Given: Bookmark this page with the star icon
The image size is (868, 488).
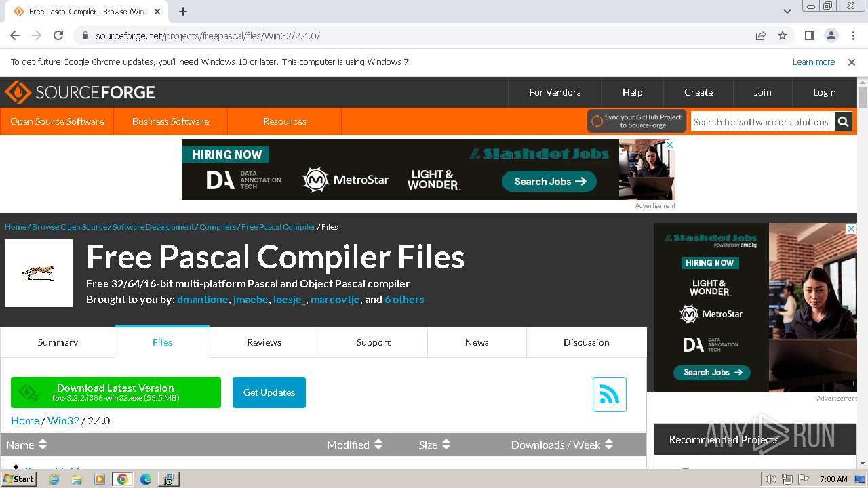Looking at the screenshot, I should (783, 35).
